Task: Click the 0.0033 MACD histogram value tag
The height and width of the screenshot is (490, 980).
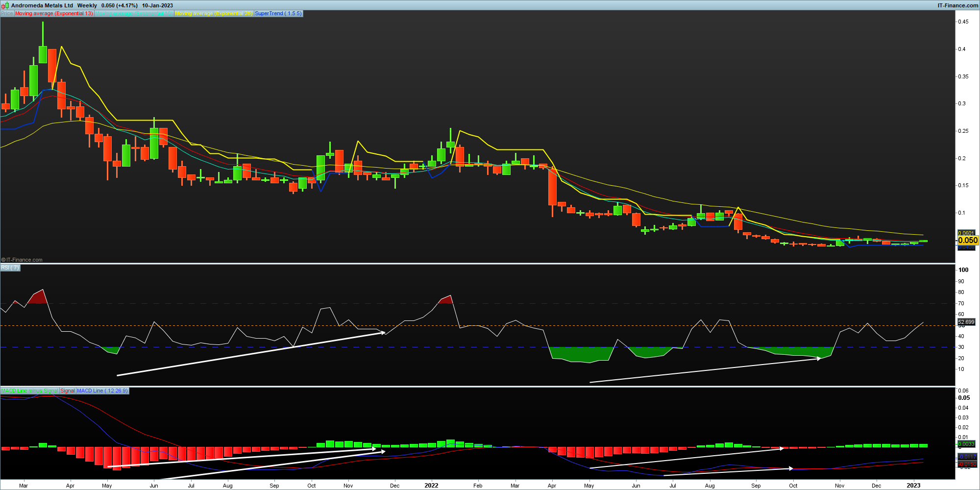Action: pos(966,444)
